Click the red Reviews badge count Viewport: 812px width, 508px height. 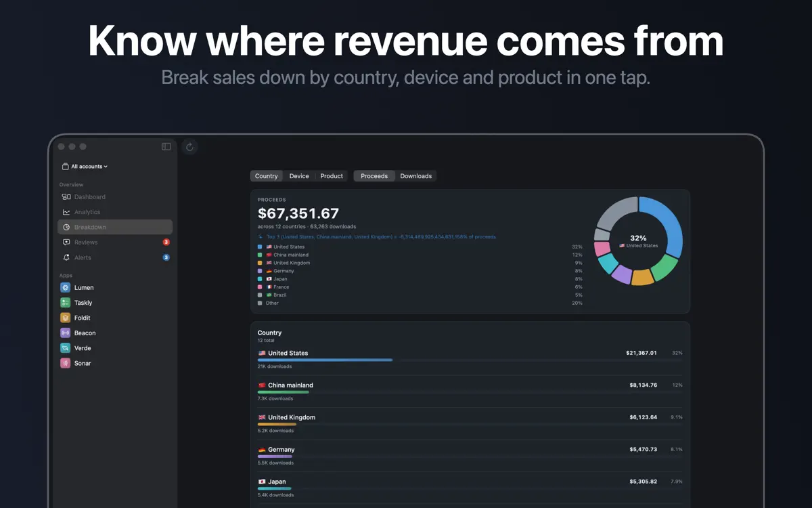166,242
